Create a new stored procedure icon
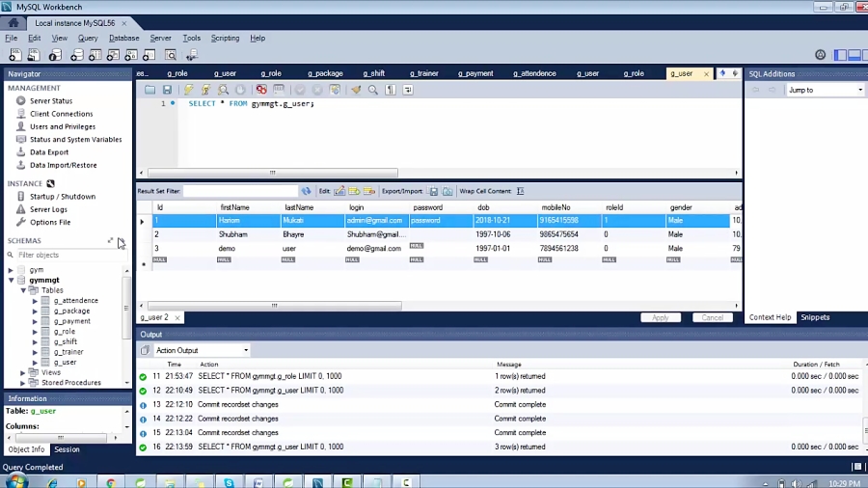 click(131, 55)
